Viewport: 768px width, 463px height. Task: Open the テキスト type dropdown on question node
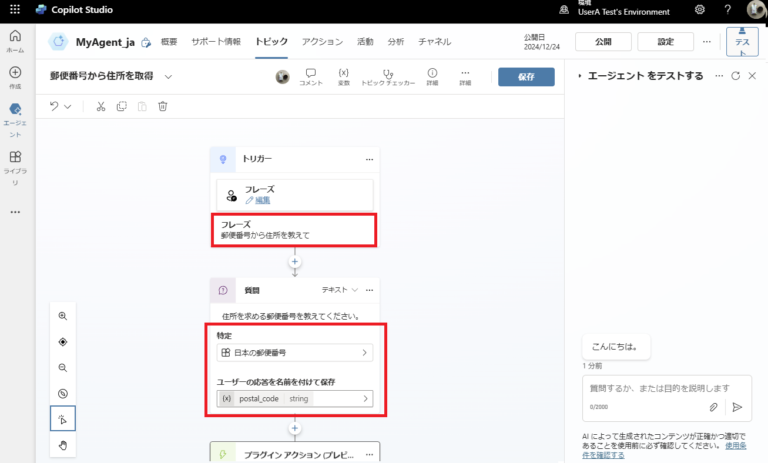tap(340, 290)
